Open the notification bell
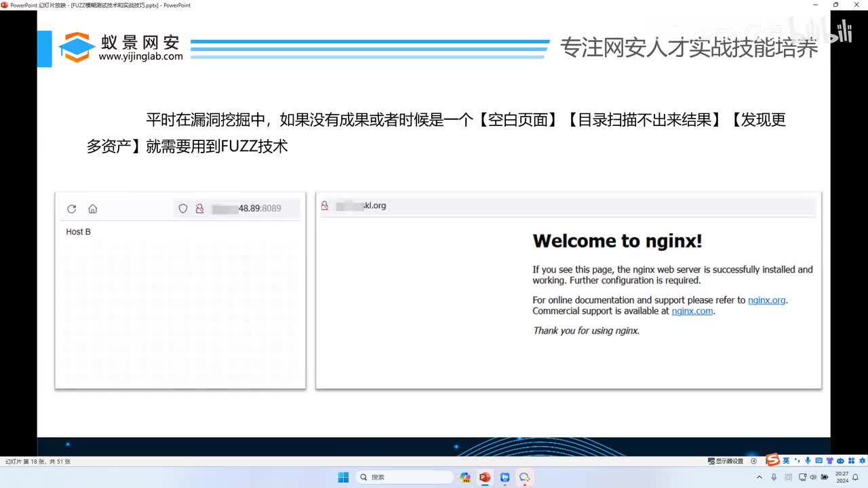The width and height of the screenshot is (868, 488). tap(855, 477)
